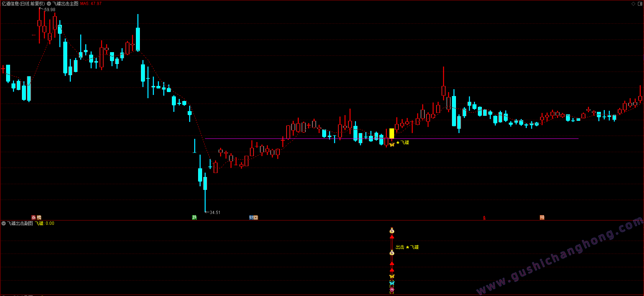644x296 pixels.
Task: Click the 预 forecast marker icon
Action: point(542,218)
